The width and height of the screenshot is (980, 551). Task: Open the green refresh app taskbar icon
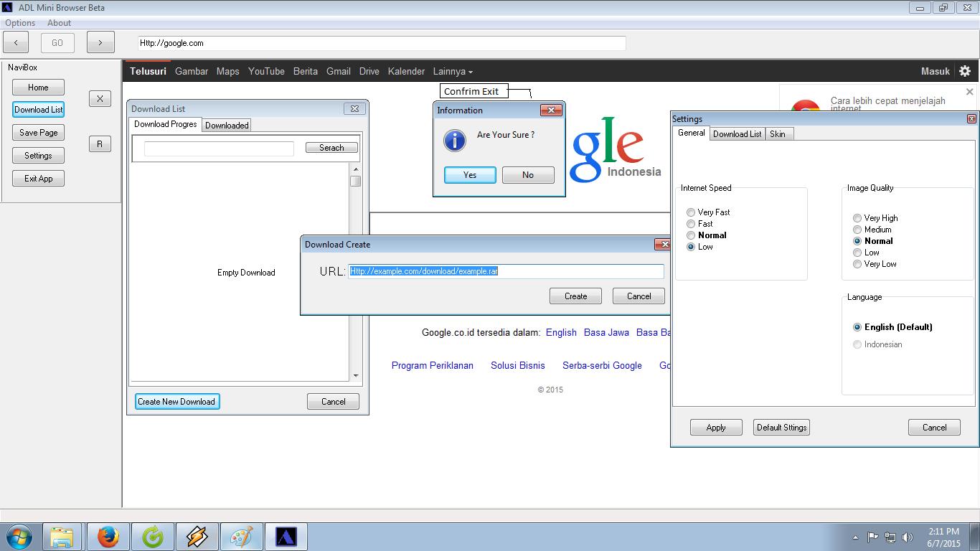pyautogui.click(x=152, y=537)
